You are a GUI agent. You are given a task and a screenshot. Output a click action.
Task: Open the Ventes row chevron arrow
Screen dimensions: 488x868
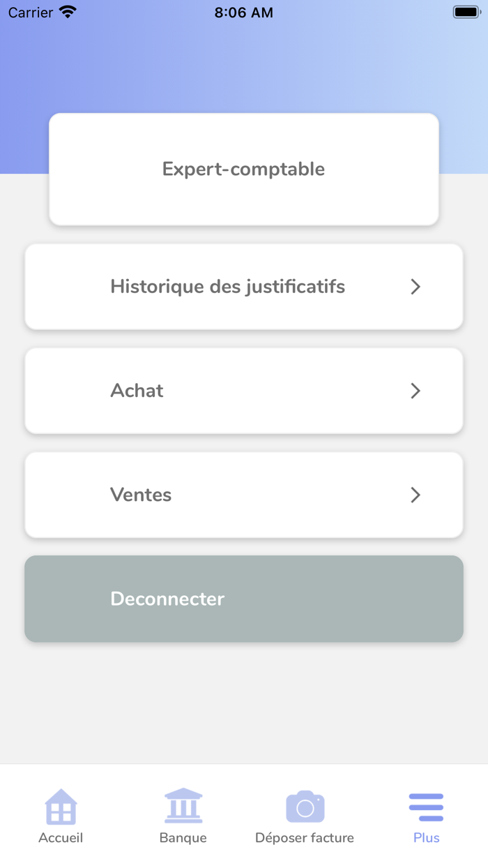415,495
